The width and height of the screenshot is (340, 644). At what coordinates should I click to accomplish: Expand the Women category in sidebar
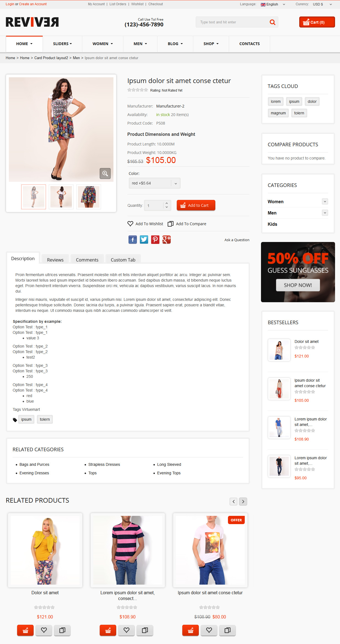[325, 202]
